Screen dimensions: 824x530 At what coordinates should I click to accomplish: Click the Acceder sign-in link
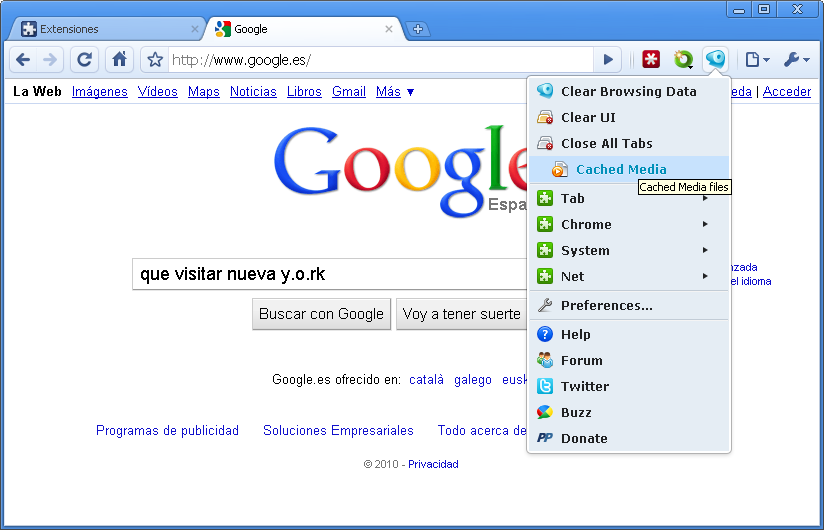(x=787, y=91)
